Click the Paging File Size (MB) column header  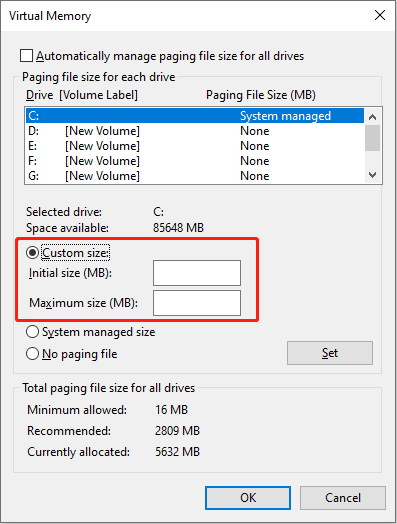[261, 95]
